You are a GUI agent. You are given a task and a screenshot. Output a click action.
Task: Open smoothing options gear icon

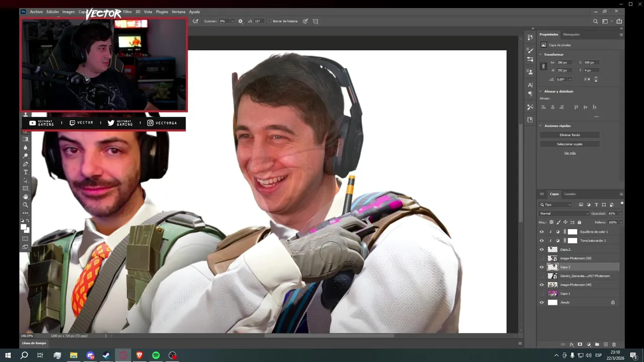240,21
